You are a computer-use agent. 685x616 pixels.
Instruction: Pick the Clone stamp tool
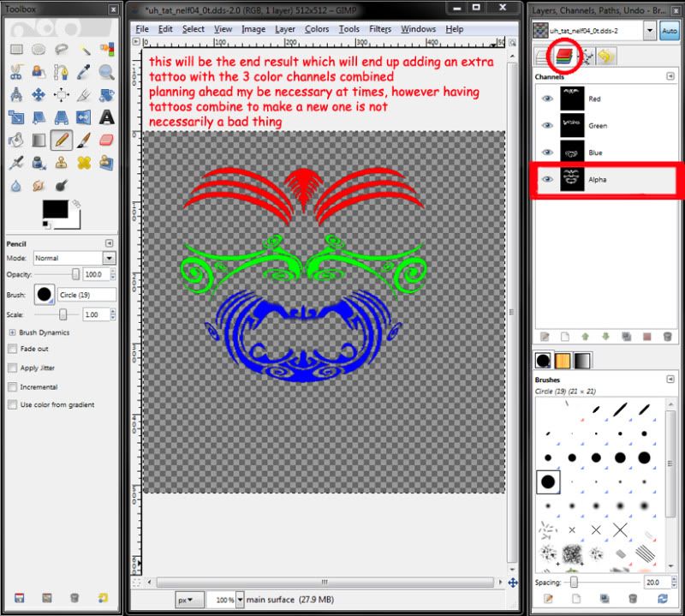(61, 163)
